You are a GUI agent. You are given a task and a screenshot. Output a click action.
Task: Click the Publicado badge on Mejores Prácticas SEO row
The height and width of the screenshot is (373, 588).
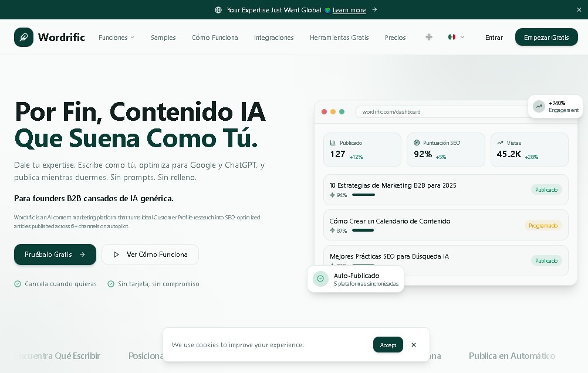point(546,260)
